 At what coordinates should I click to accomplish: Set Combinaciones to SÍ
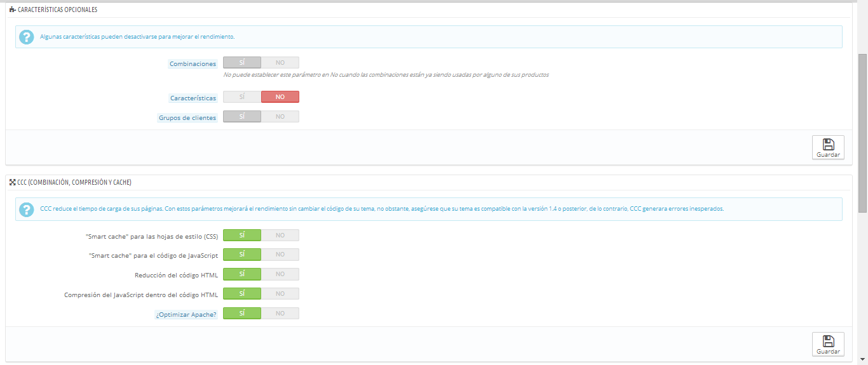[242, 63]
